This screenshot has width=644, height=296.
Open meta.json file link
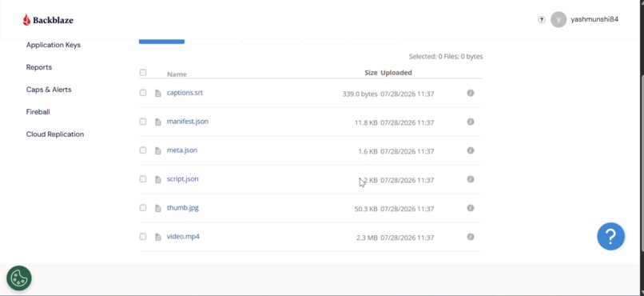182,150
